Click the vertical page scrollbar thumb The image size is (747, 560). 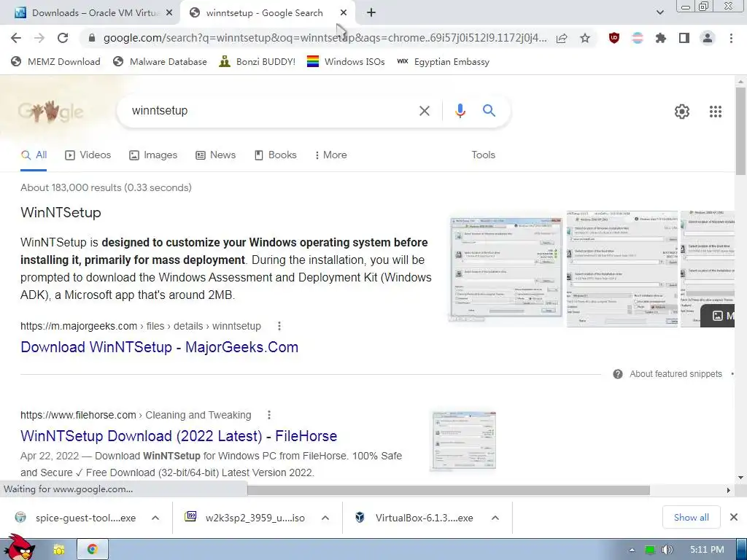[741, 131]
